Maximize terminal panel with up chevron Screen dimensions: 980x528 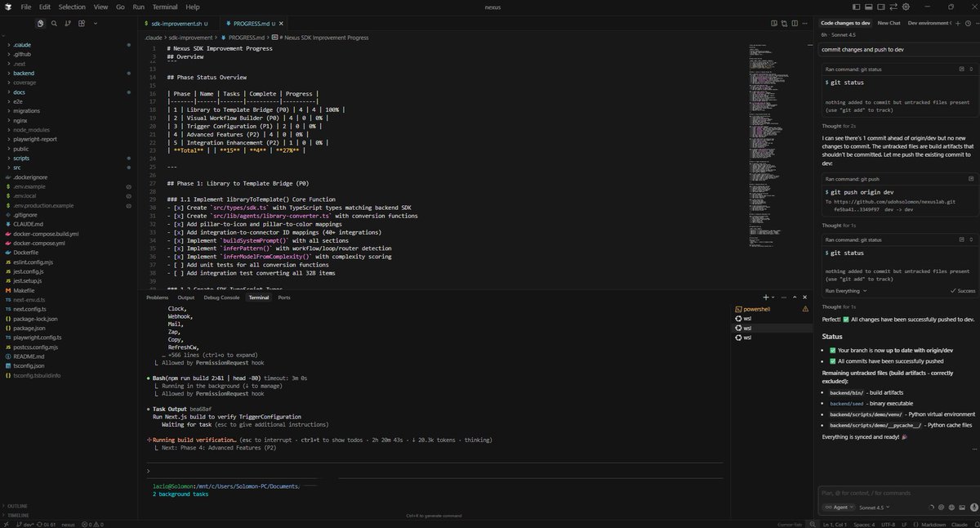(795, 297)
